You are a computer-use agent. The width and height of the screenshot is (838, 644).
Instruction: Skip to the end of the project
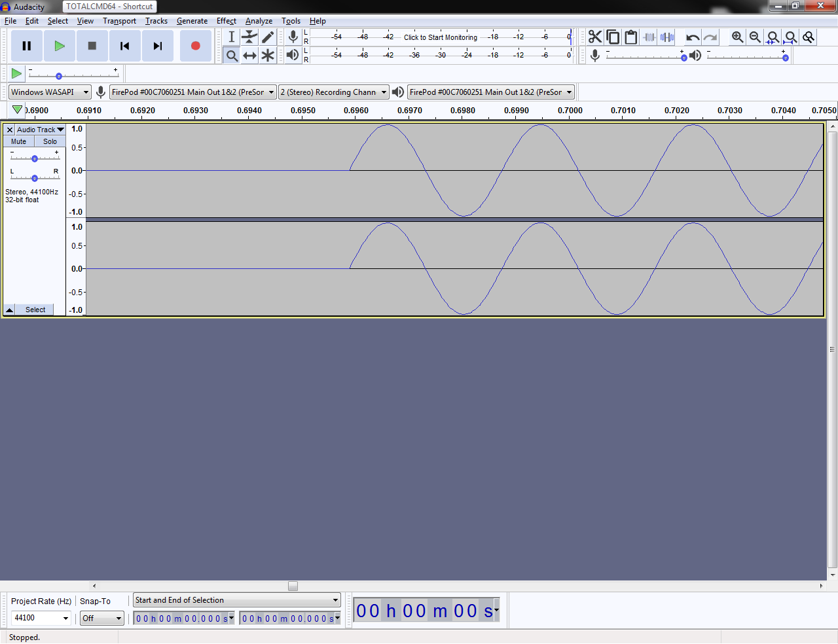158,46
